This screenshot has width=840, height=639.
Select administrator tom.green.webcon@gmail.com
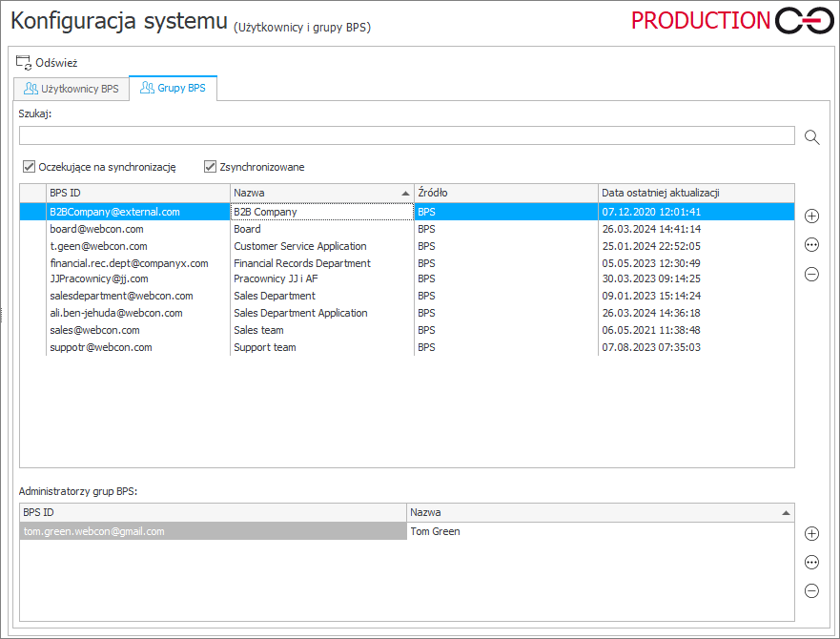(214, 531)
